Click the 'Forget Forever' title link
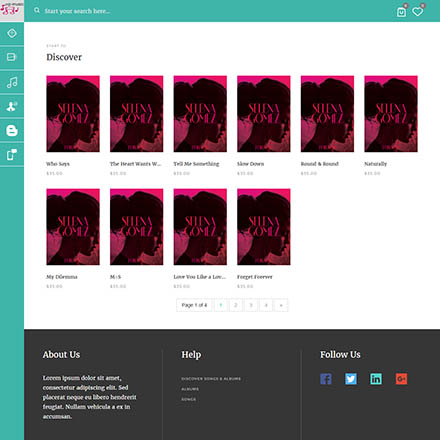The image size is (440, 440). coord(255,277)
